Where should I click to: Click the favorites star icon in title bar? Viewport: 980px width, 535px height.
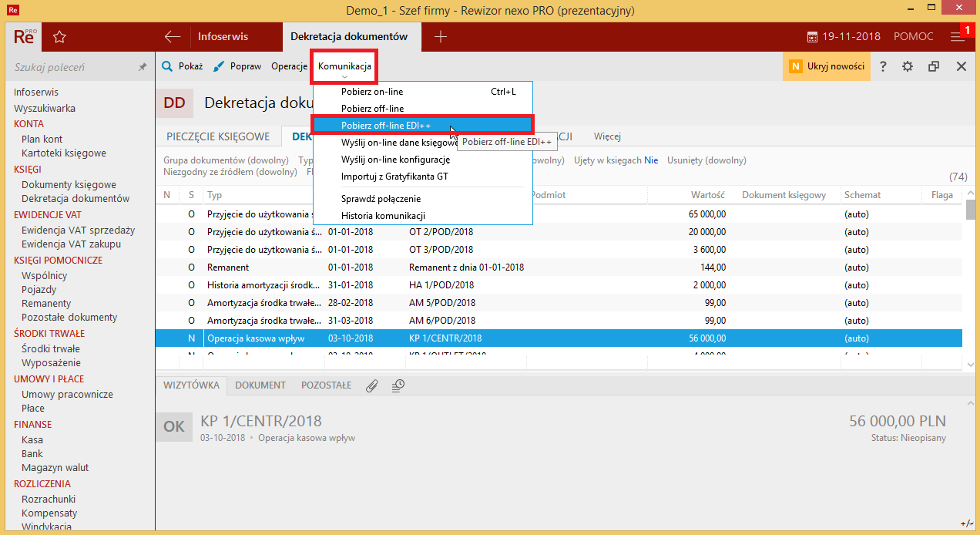tap(59, 36)
